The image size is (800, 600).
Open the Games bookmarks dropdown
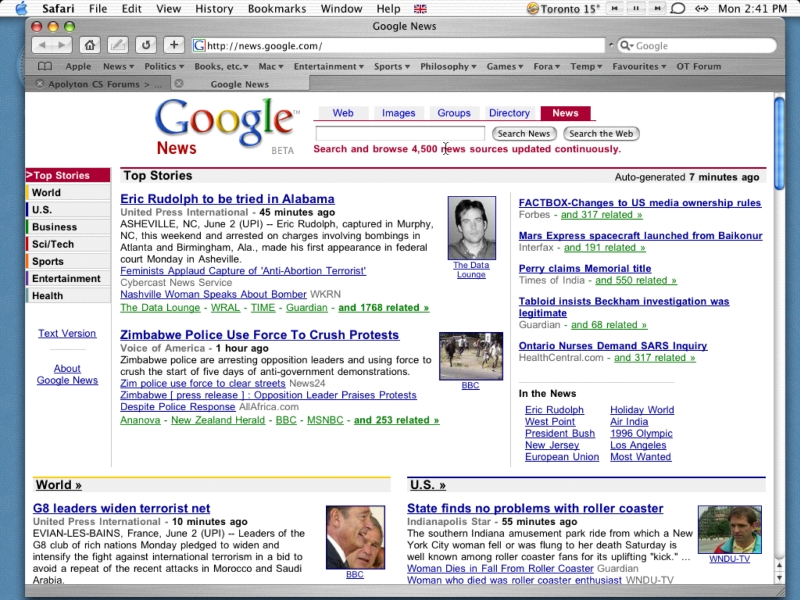coord(505,66)
